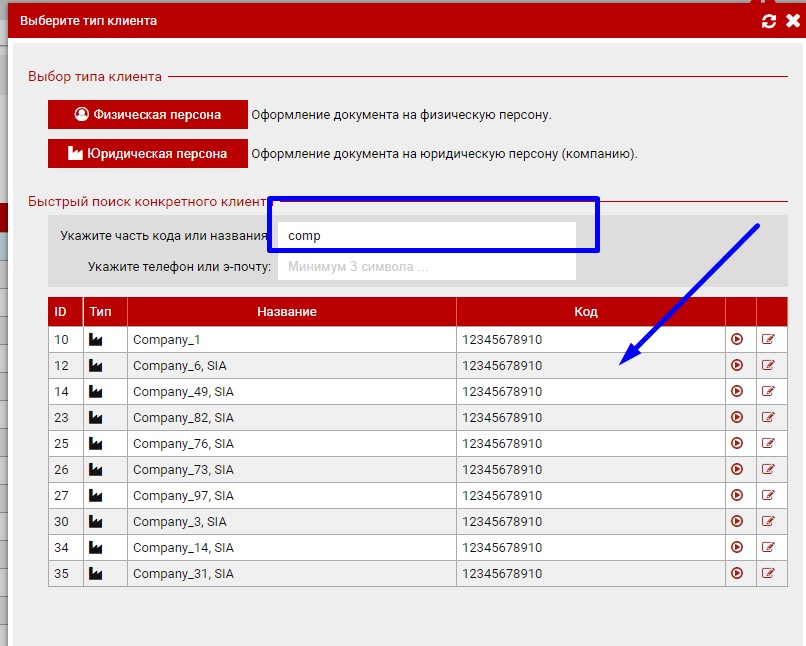Click the refresh icon in dialog header
The width and height of the screenshot is (806, 646).
coord(768,21)
